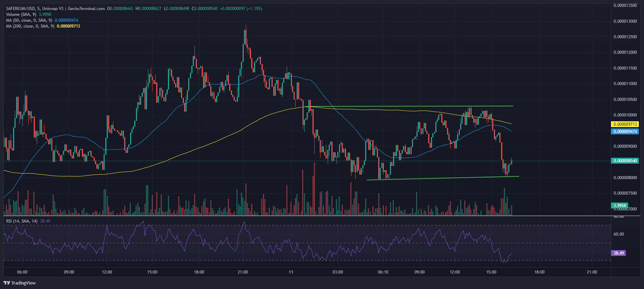Click the 0.000011500 price axis label
Image resolution: width=644 pixels, height=289 pixels.
click(625, 68)
